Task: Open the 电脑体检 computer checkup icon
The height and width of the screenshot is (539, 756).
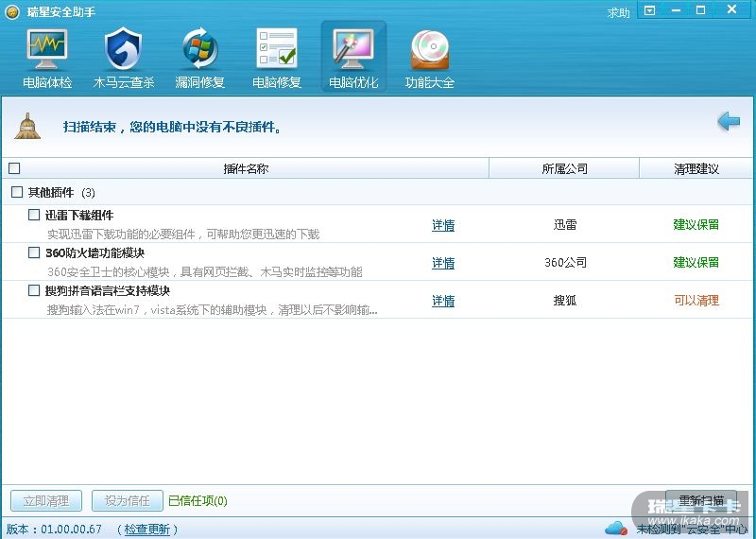Action: (46, 58)
